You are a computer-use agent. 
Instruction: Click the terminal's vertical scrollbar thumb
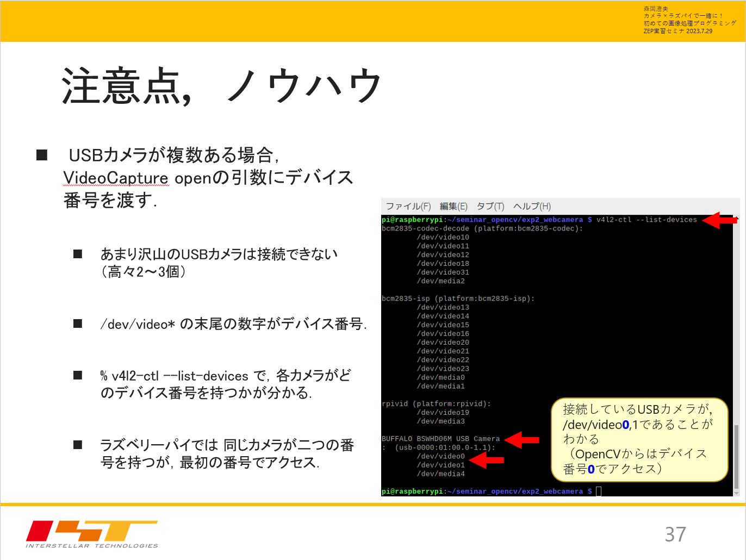[x=736, y=457]
